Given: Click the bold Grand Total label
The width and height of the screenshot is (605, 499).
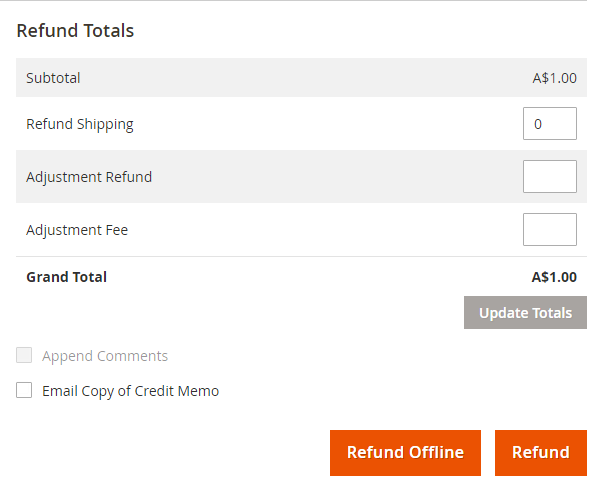Looking at the screenshot, I should pos(66,277).
